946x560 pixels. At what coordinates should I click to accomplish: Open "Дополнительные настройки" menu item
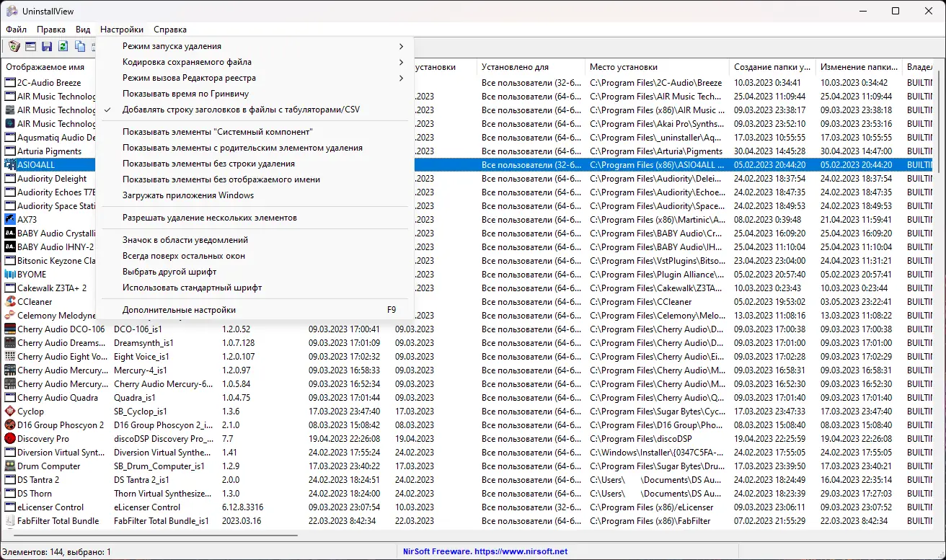click(255, 310)
